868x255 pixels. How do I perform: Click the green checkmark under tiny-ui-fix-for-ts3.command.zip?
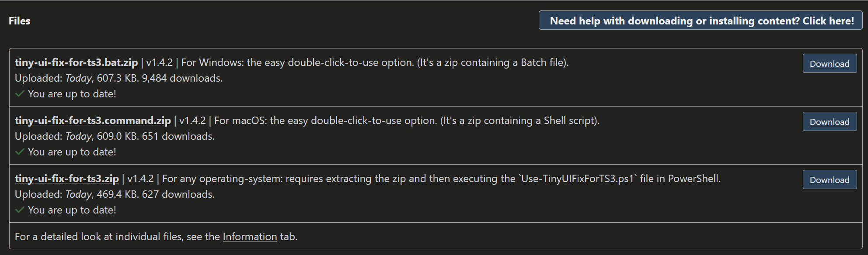(x=20, y=152)
